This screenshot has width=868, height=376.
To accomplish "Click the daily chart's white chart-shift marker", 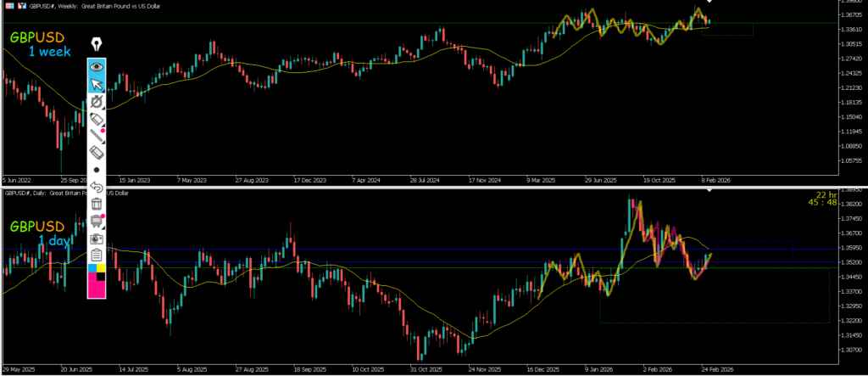I will click(x=709, y=190).
